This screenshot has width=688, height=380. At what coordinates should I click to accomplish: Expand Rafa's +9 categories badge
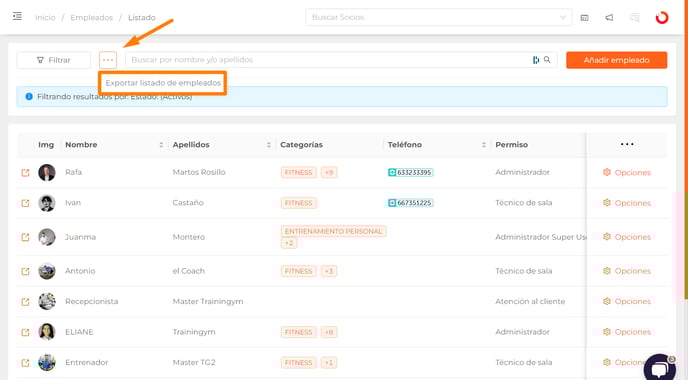click(329, 172)
